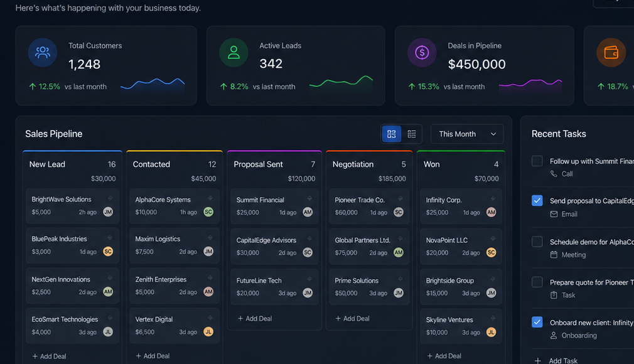The image size is (634, 364).
Task: Add a deal to Negotiation column
Action: [x=352, y=318]
